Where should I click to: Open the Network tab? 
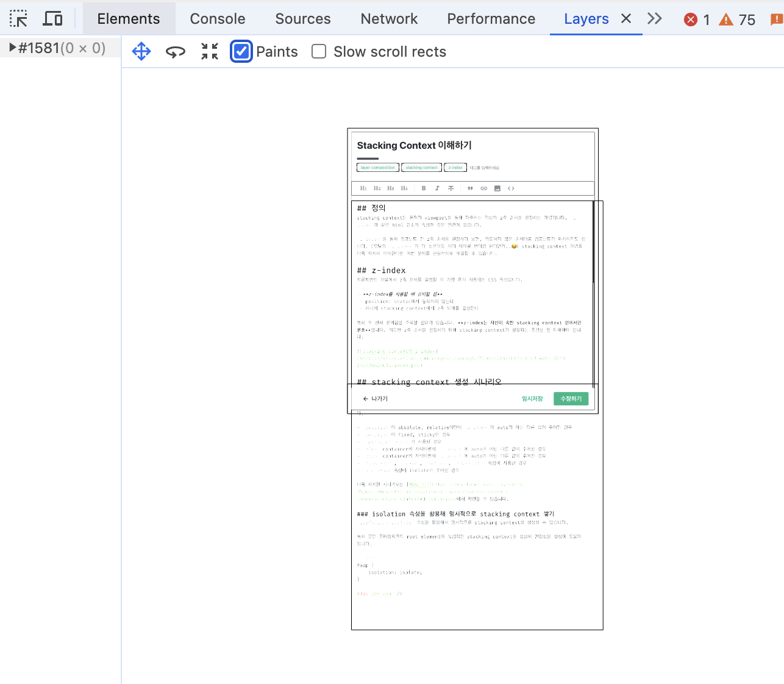(x=389, y=19)
